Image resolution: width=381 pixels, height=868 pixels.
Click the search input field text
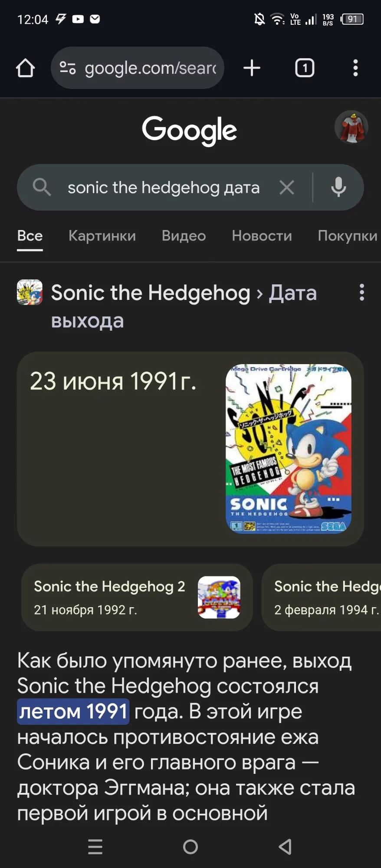pos(164,187)
